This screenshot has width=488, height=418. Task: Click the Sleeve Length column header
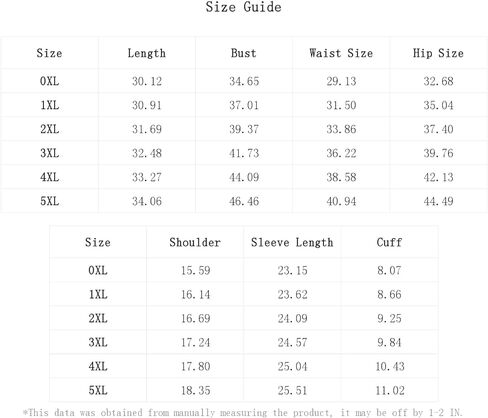point(292,242)
